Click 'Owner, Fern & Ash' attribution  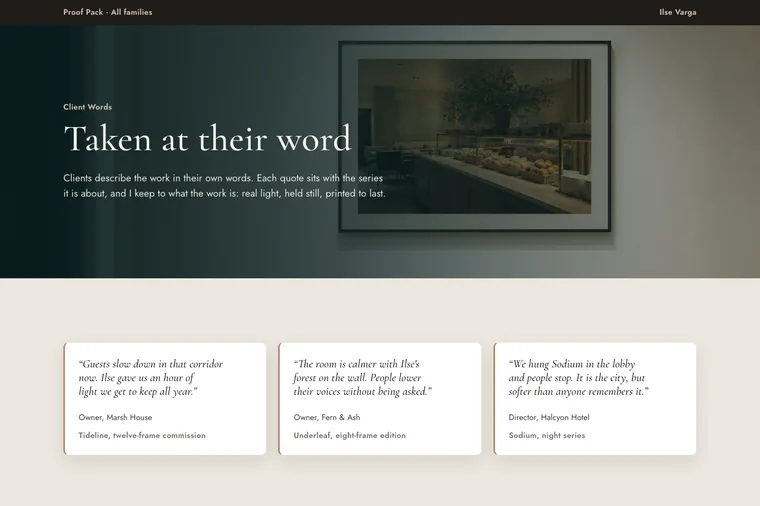(x=327, y=417)
